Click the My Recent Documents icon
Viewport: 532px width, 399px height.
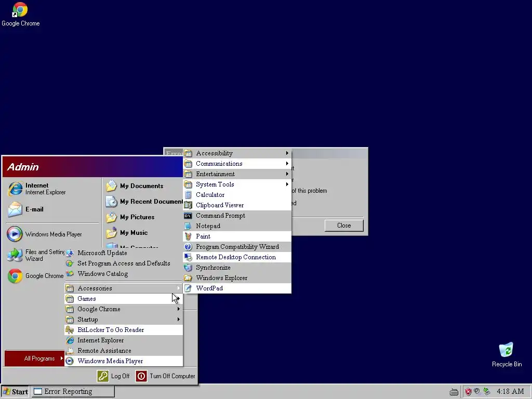(111, 202)
